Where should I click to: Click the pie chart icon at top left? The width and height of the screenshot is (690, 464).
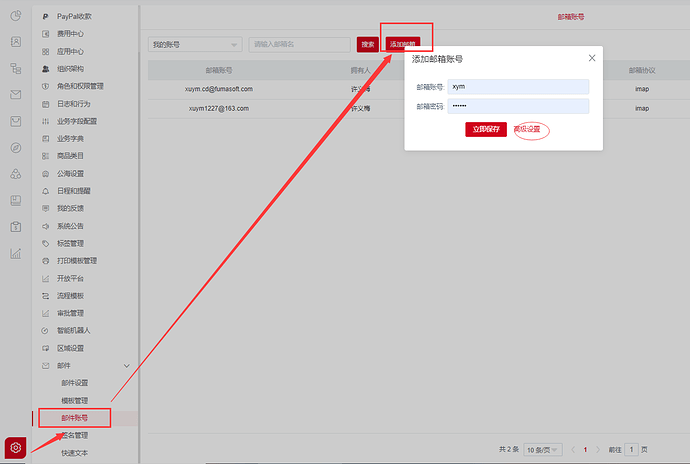tap(16, 17)
